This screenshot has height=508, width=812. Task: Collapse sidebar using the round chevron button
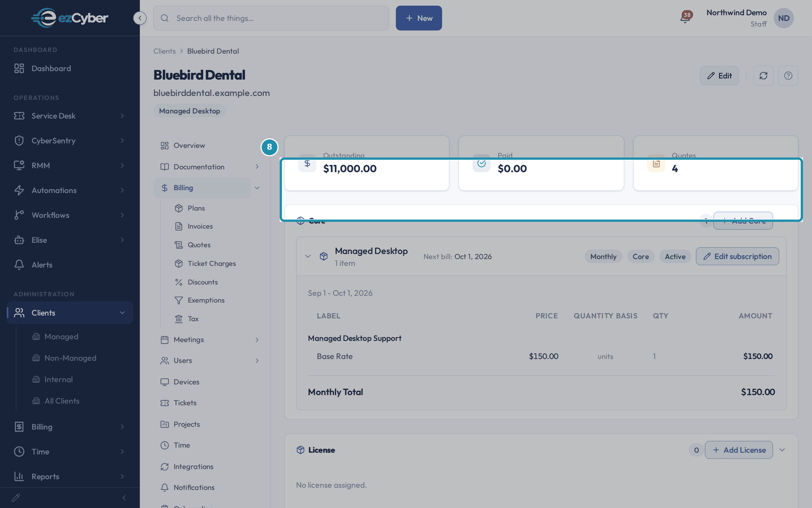point(140,18)
